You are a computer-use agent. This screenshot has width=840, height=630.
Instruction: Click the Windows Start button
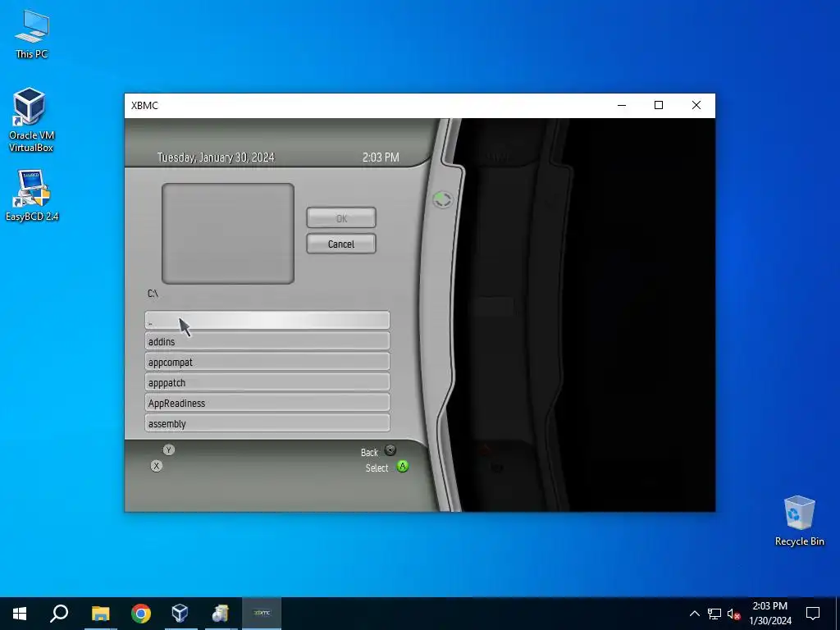coord(20,614)
